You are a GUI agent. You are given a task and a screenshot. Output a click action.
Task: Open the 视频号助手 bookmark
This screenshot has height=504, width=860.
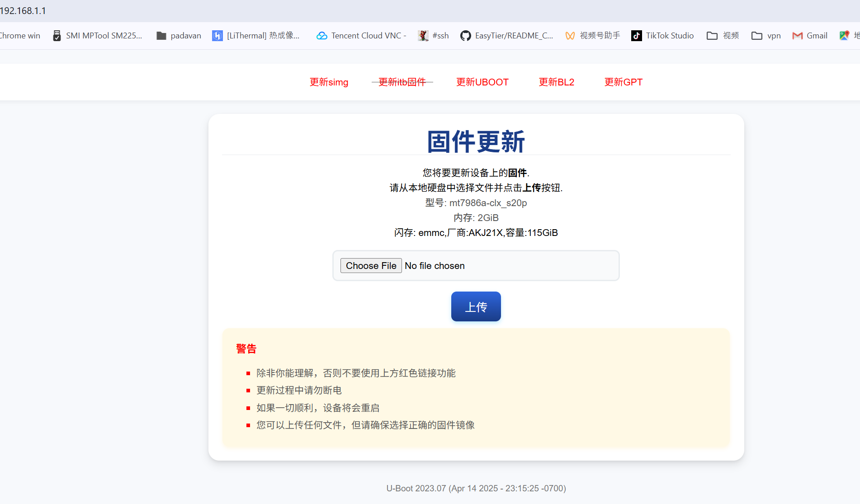coord(593,36)
